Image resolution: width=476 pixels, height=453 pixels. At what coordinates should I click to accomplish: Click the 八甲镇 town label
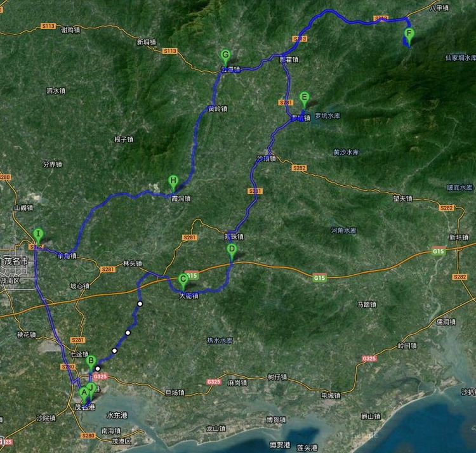[439, 8]
